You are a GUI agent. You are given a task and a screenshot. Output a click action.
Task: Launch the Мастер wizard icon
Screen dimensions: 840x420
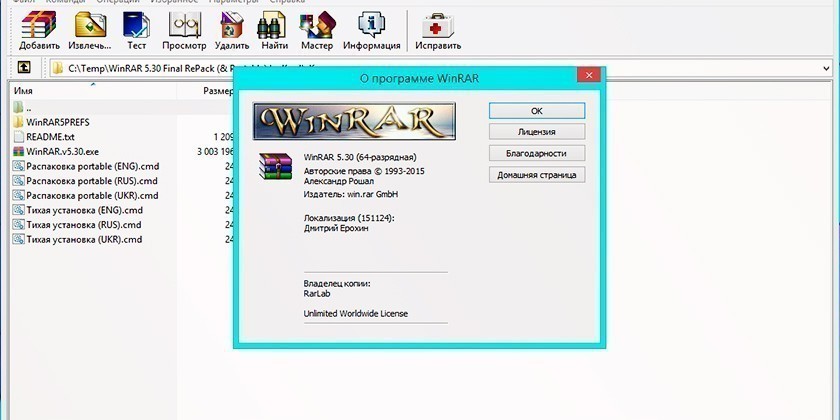[x=317, y=31]
